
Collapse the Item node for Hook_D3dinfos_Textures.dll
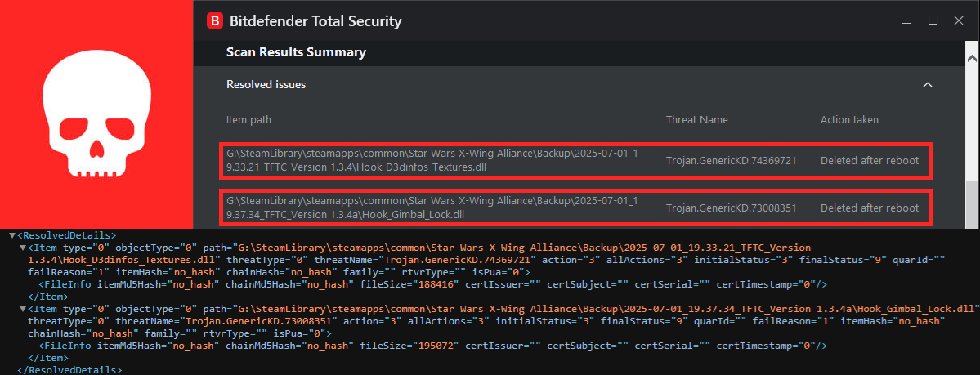(23, 248)
